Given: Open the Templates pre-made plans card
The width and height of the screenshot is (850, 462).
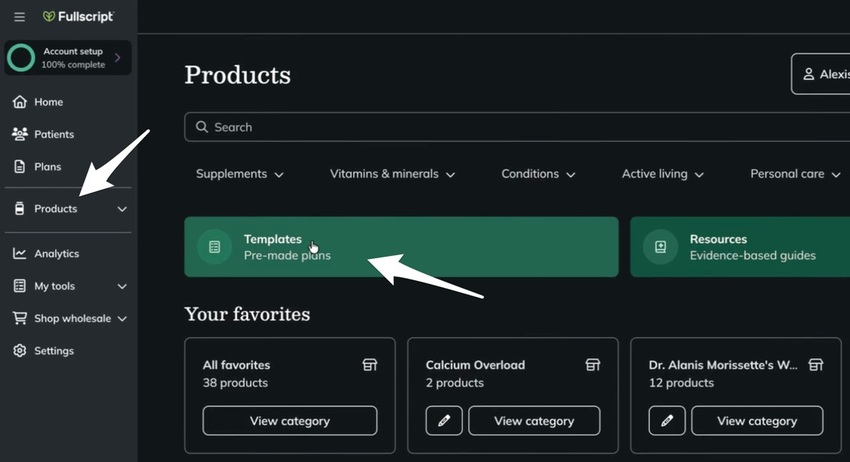Looking at the screenshot, I should [x=401, y=247].
